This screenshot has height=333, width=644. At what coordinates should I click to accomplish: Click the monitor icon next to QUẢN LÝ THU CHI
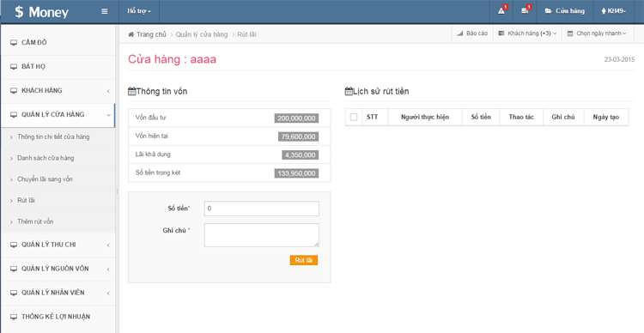click(14, 245)
